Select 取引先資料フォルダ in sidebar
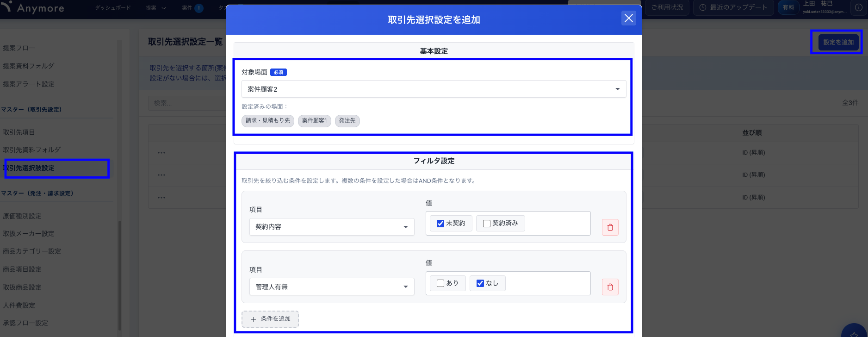 pos(32,150)
